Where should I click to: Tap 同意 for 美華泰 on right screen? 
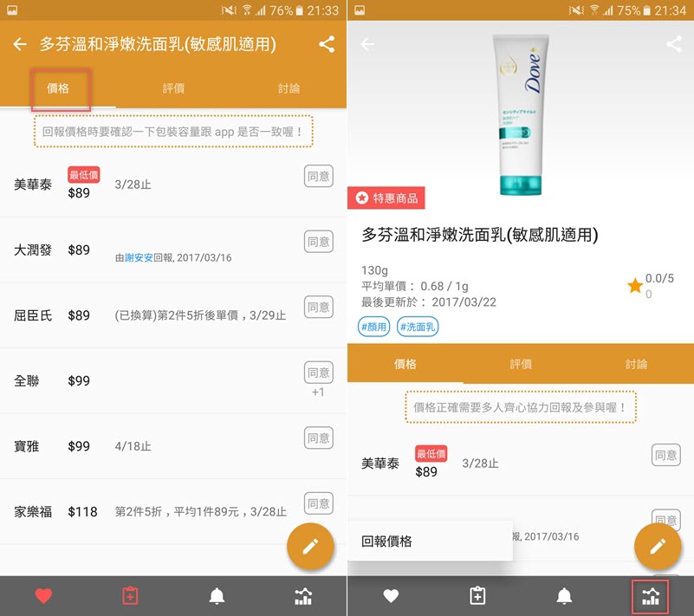pyautogui.click(x=666, y=455)
